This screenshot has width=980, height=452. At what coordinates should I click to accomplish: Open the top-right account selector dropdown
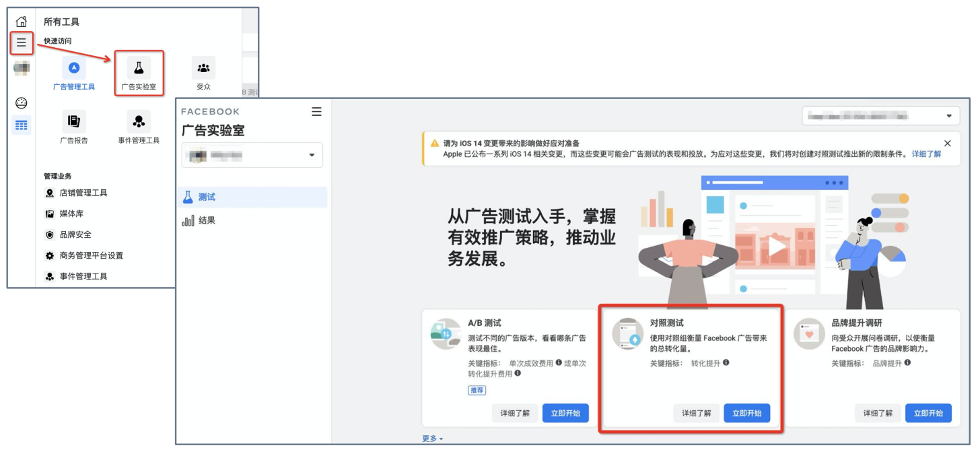[x=880, y=116]
